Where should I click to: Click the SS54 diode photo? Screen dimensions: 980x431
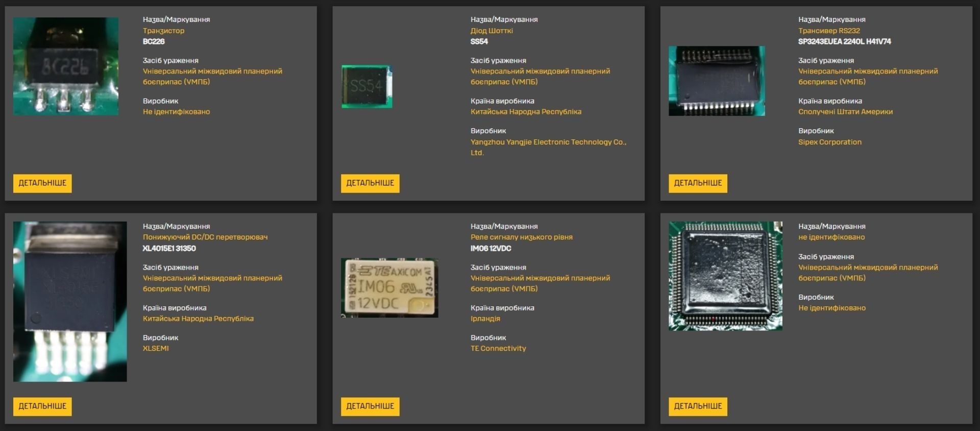(367, 86)
